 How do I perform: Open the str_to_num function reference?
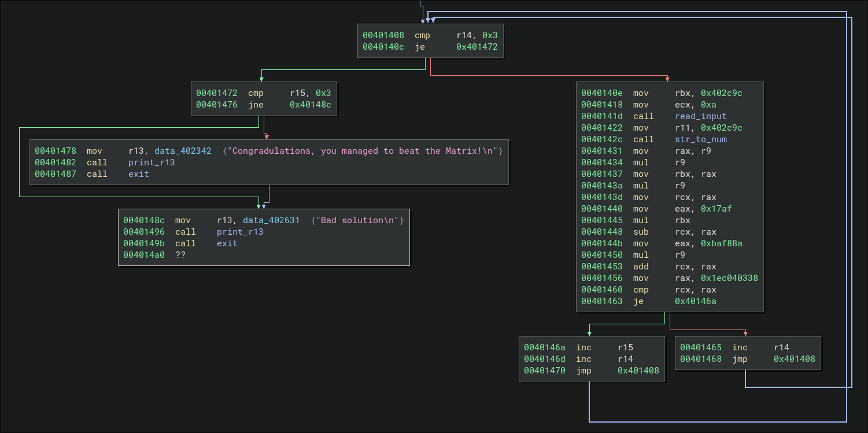coord(701,139)
